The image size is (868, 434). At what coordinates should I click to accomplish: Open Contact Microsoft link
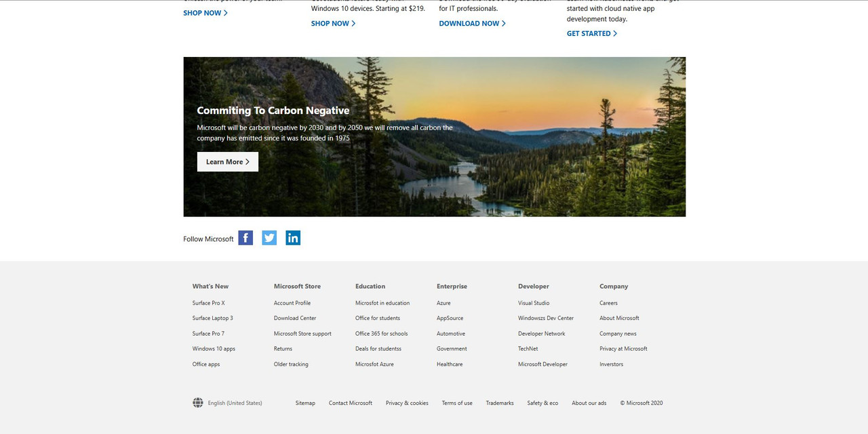(x=351, y=403)
